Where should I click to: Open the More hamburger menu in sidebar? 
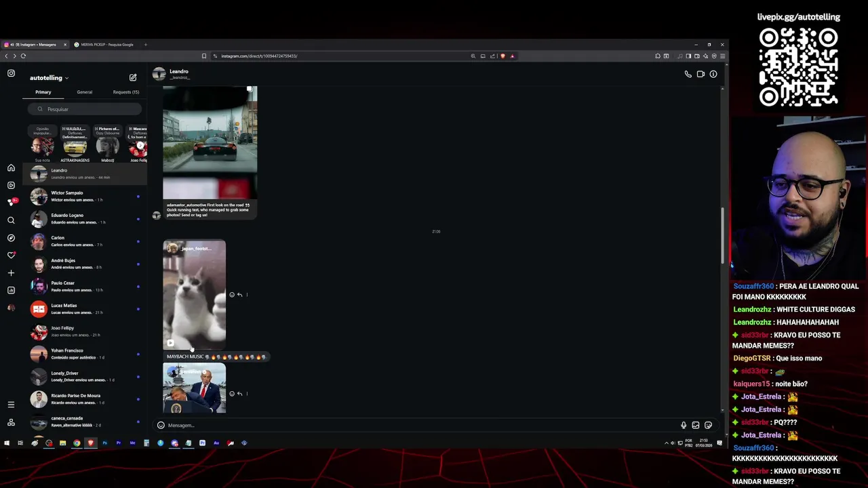pyautogui.click(x=11, y=405)
